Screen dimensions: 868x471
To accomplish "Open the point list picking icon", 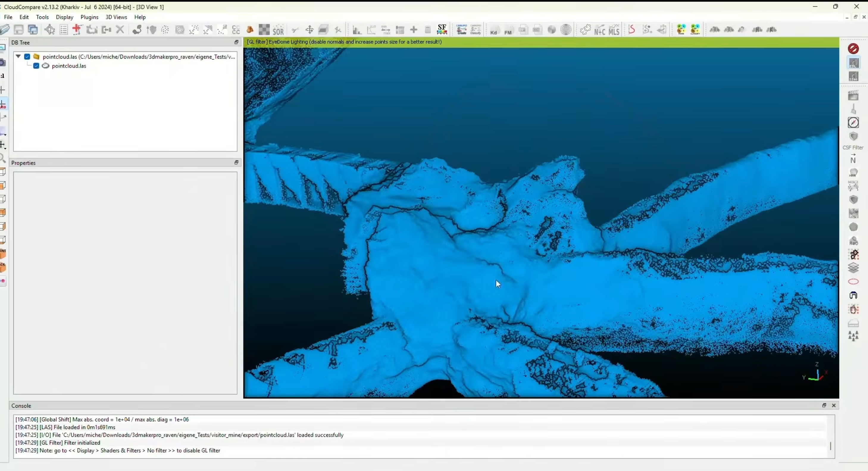I will click(x=64, y=30).
